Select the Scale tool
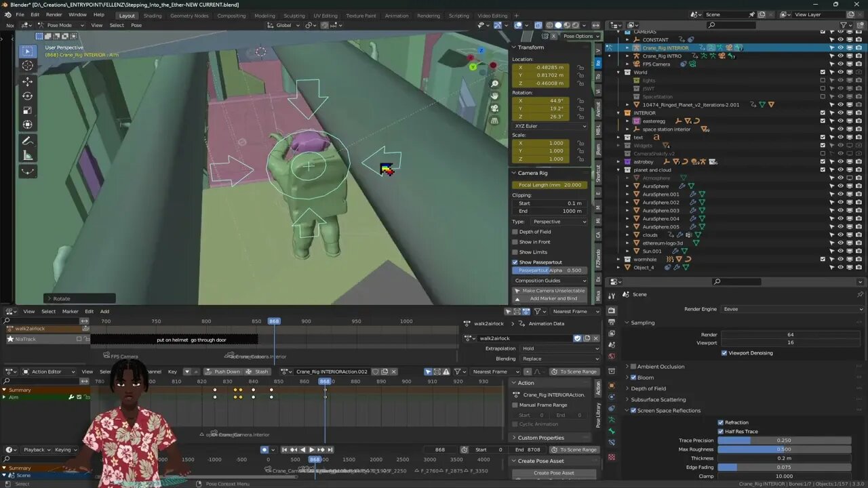The image size is (868, 488). pyautogui.click(x=28, y=110)
